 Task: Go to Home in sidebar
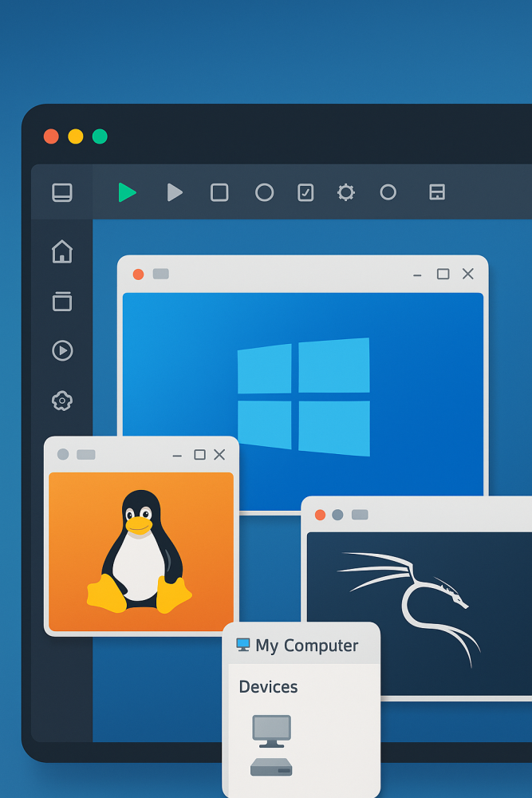[x=62, y=251]
